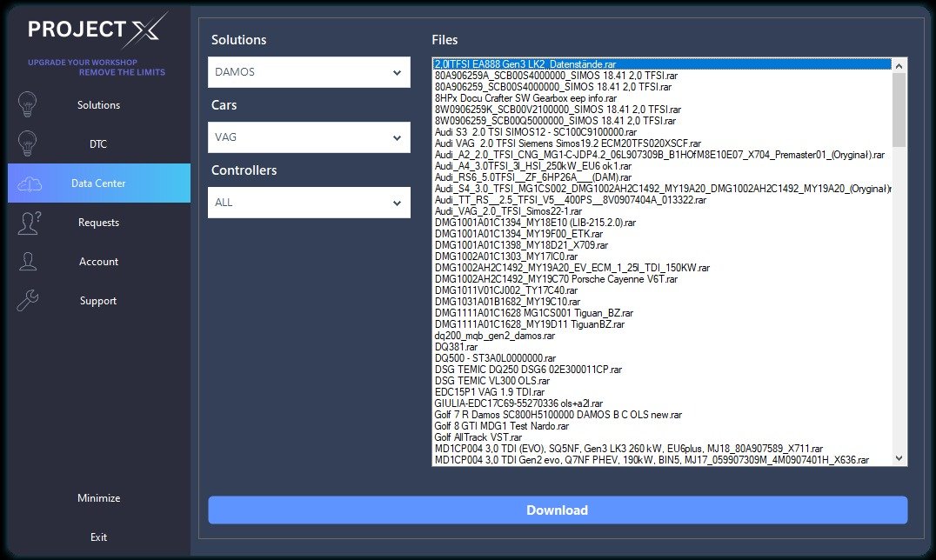
Task: Select DMG1002A01C1303_MY17IC0.rar
Action: click(x=662, y=257)
